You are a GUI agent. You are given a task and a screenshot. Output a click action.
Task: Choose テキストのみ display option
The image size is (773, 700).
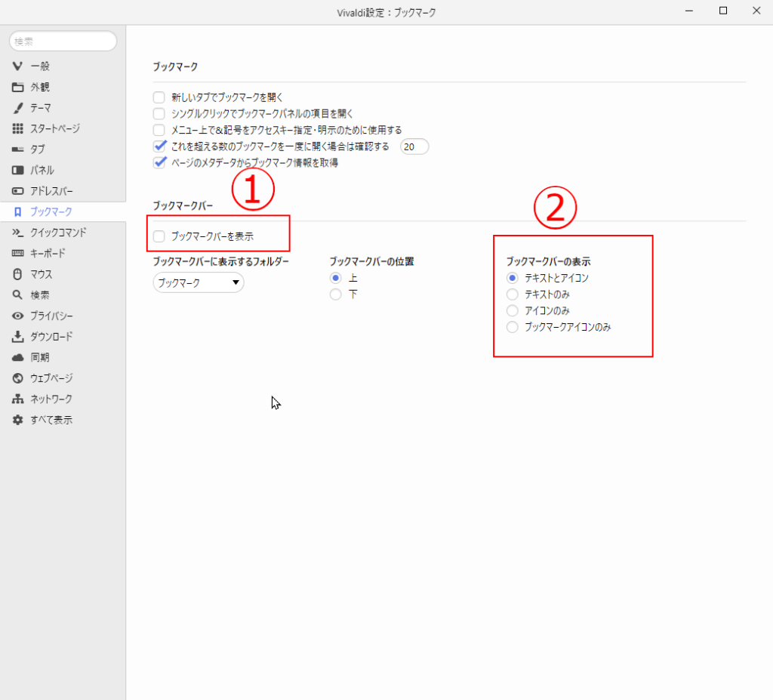pyautogui.click(x=513, y=294)
